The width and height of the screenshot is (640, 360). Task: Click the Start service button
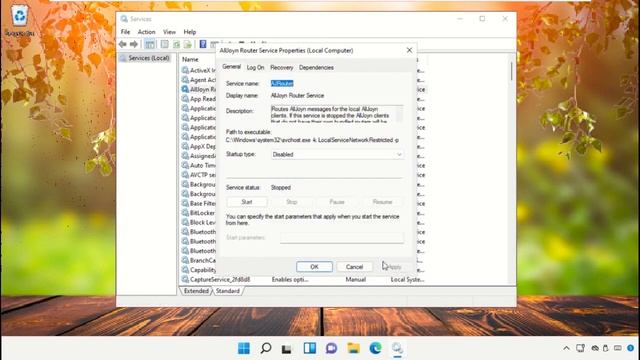pos(247,202)
